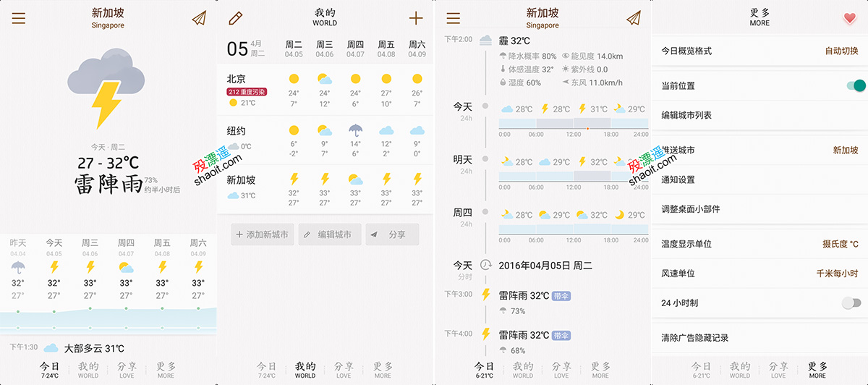Tap the clock icon beside 2016年04月05日

pyautogui.click(x=486, y=266)
